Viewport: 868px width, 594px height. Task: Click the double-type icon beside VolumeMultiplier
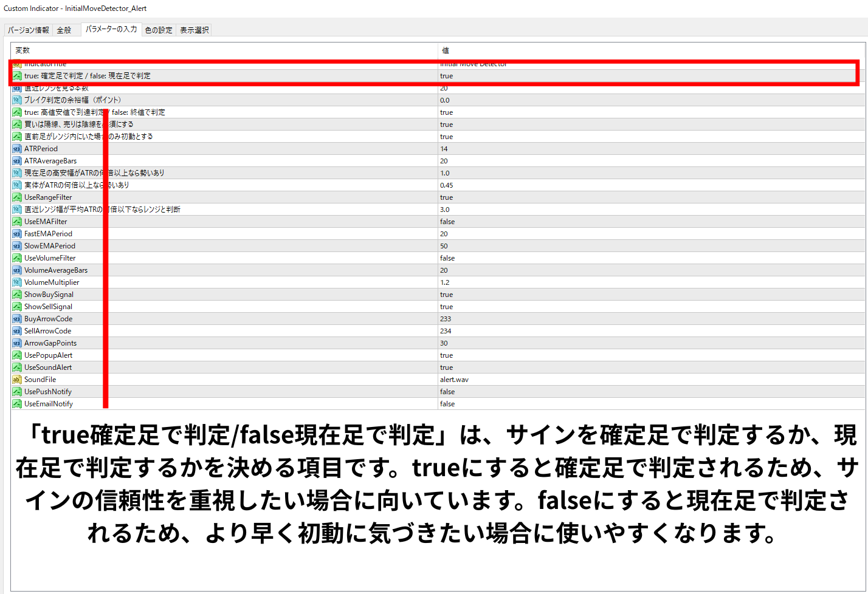[x=17, y=282]
